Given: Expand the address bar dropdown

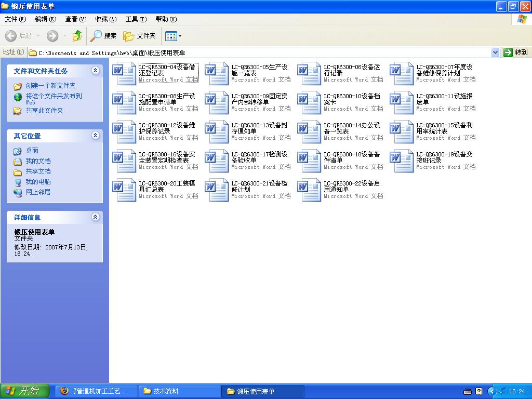Looking at the screenshot, I should pyautogui.click(x=495, y=52).
